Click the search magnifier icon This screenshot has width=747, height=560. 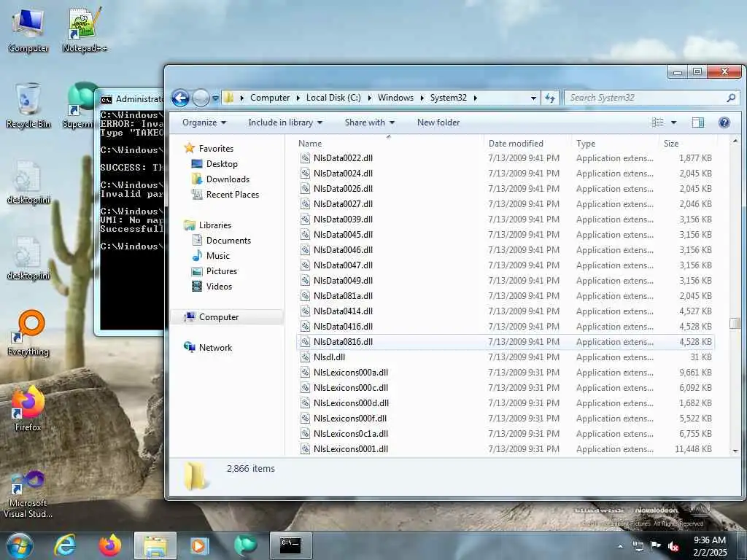(731, 98)
